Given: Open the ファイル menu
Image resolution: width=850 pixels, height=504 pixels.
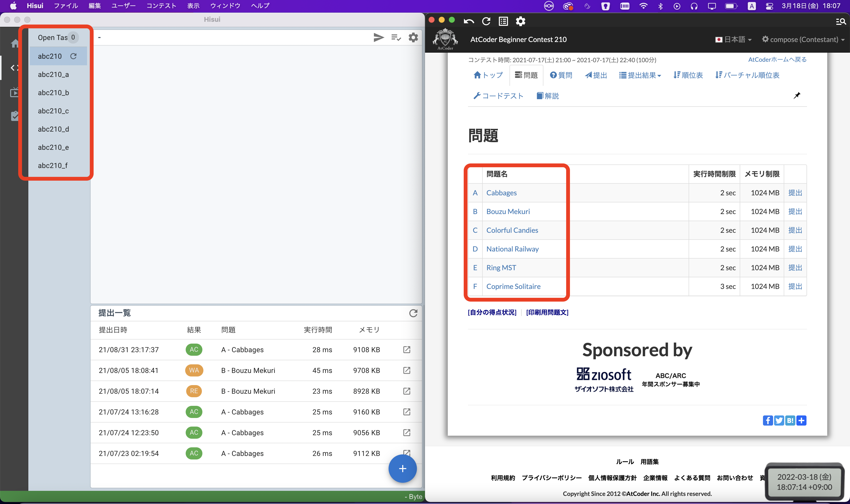Looking at the screenshot, I should 66,6.
